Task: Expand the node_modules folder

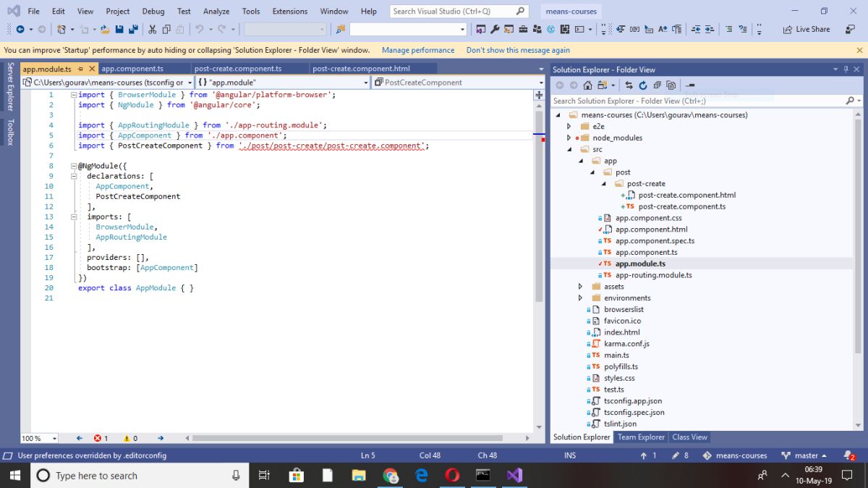Action: [569, 138]
